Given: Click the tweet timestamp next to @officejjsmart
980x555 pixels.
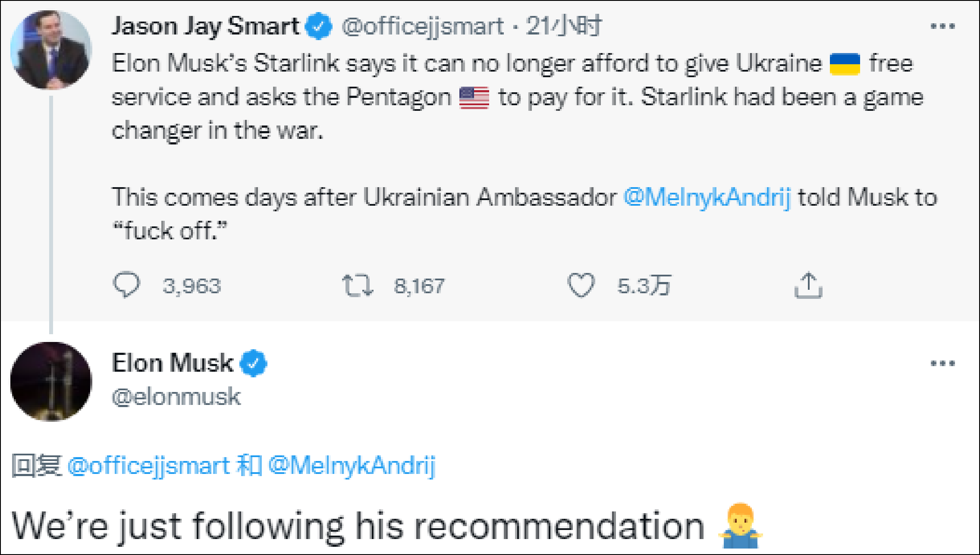Looking at the screenshot, I should [563, 26].
